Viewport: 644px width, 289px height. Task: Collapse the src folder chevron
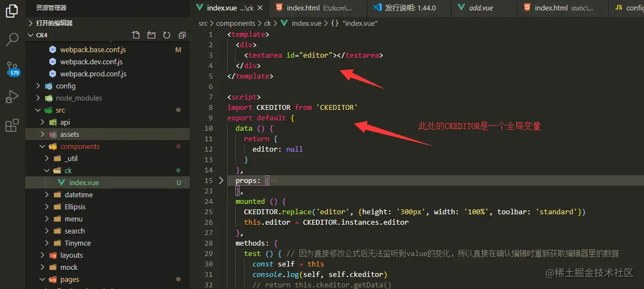[x=38, y=110]
